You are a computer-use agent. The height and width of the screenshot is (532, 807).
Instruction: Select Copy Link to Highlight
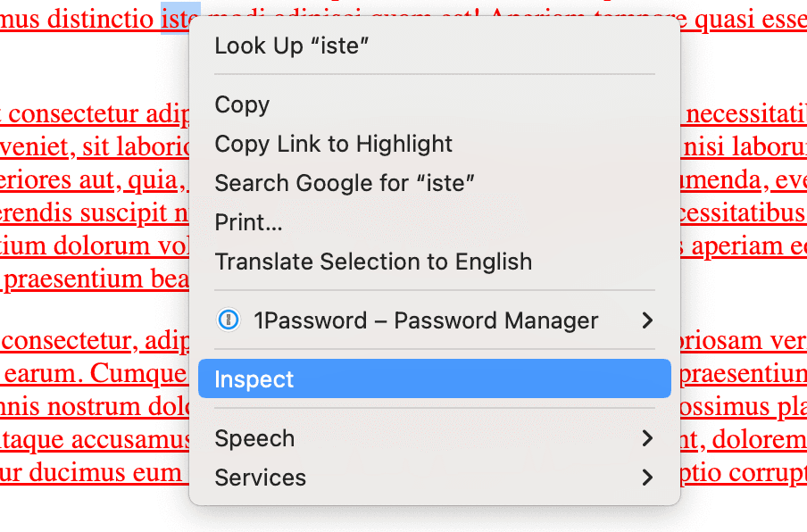333,144
